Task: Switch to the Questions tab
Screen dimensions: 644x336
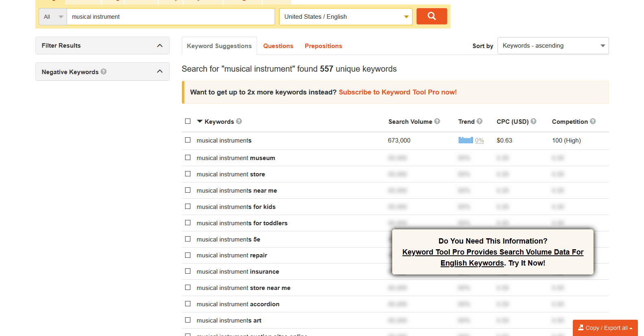Action: coord(278,46)
